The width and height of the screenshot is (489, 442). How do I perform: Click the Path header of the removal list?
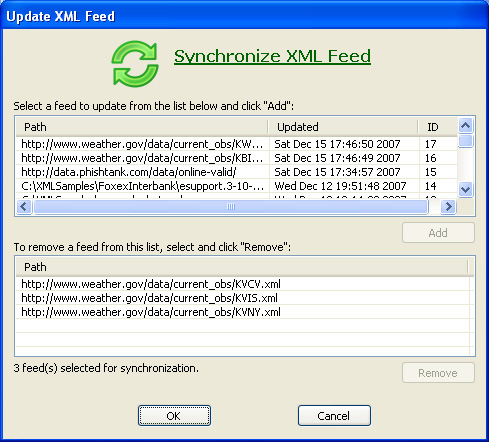242,267
